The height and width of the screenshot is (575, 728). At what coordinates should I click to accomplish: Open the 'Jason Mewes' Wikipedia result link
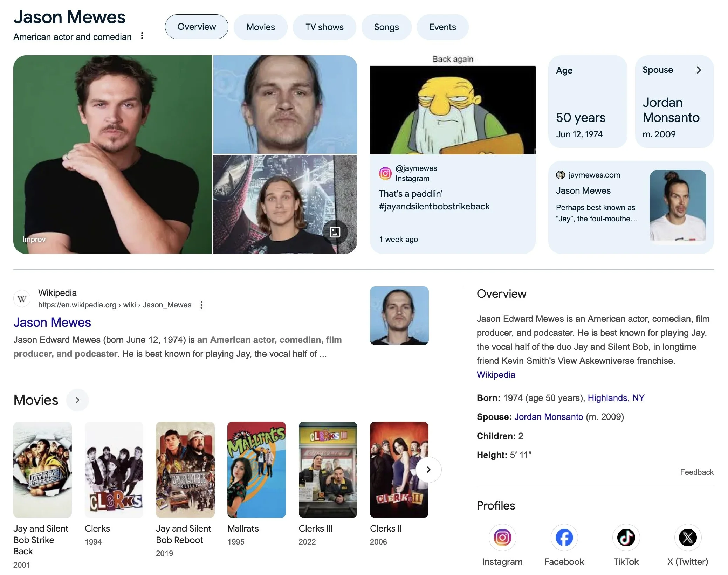[52, 322]
